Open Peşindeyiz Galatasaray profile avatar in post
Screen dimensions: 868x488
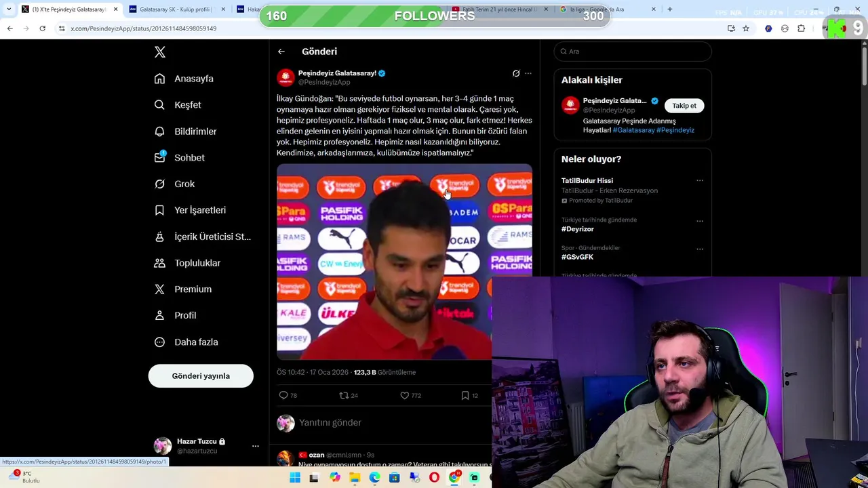point(285,77)
